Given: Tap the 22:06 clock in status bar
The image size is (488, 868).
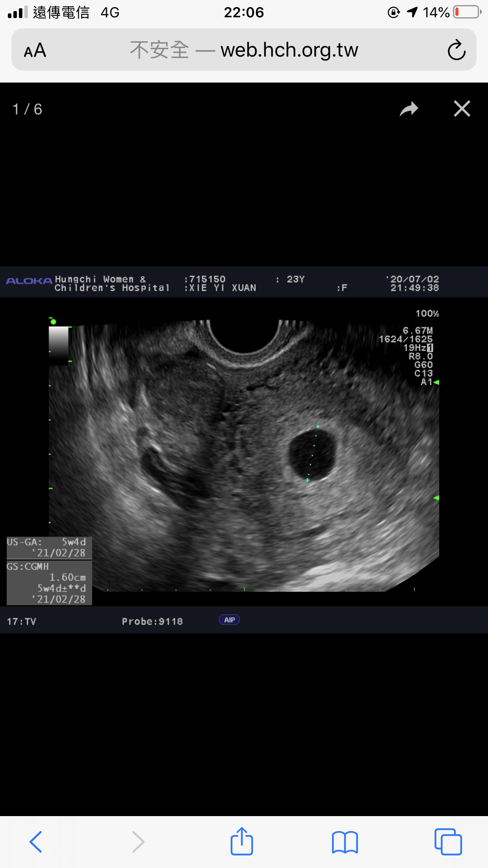Looking at the screenshot, I should [244, 12].
